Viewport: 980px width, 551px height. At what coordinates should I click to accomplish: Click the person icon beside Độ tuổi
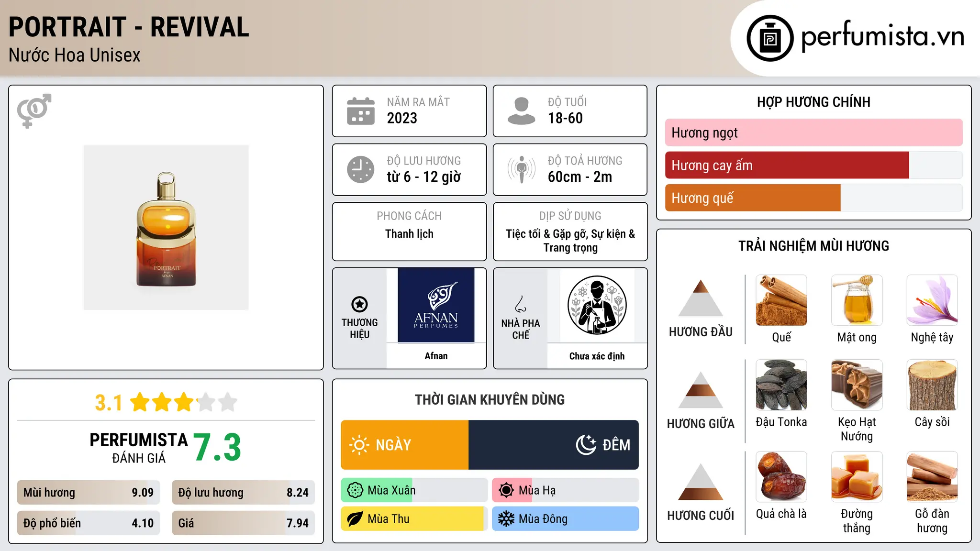point(522,111)
